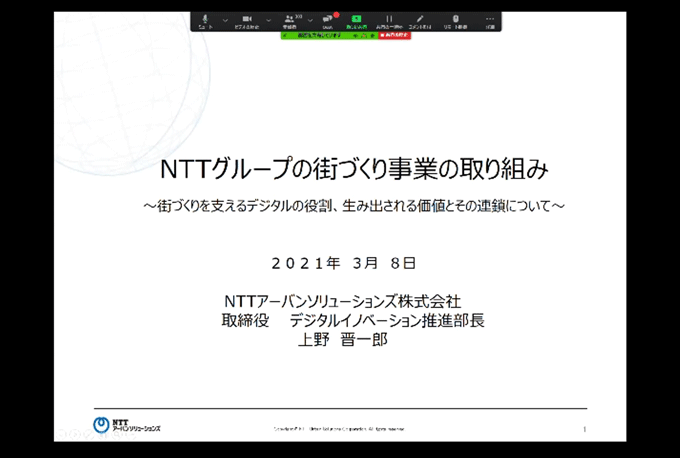680x458 pixels.
Task: Click "NTTアーバンソリューションズ株式会社" text
Action: (343, 301)
